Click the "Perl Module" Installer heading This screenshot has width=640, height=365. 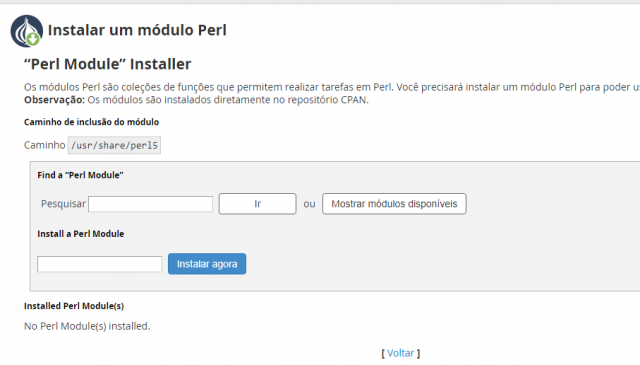tap(108, 64)
